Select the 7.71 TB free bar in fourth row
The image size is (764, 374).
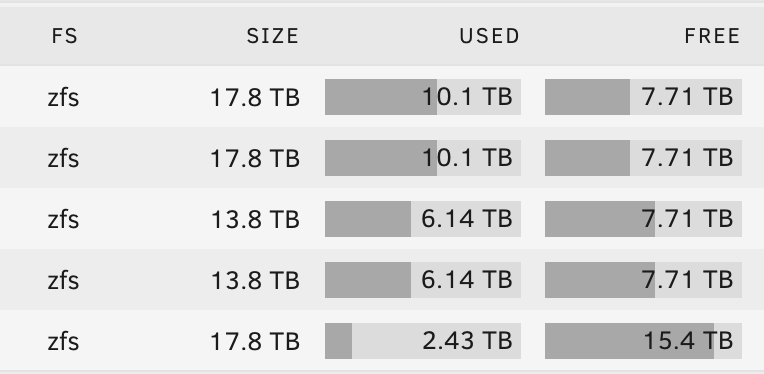click(x=643, y=280)
